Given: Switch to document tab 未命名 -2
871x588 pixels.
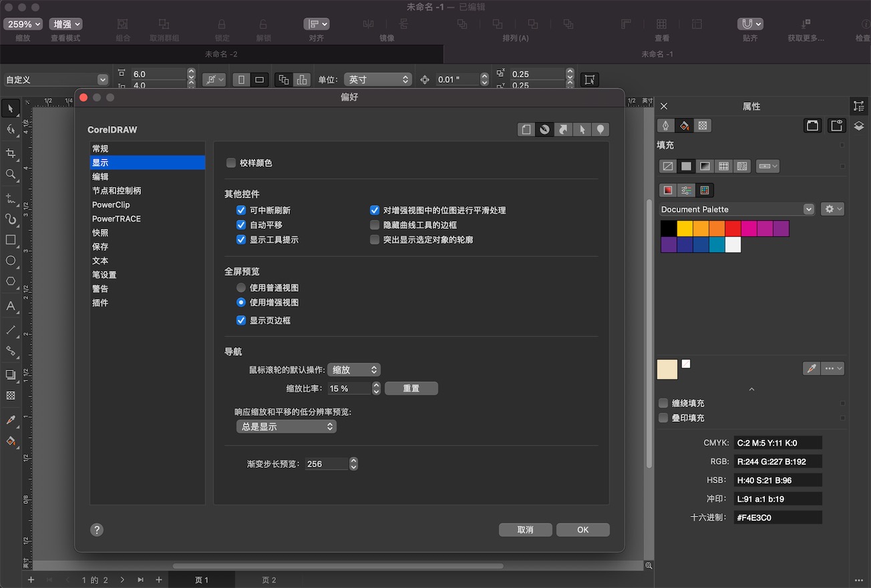Looking at the screenshot, I should pos(221,54).
